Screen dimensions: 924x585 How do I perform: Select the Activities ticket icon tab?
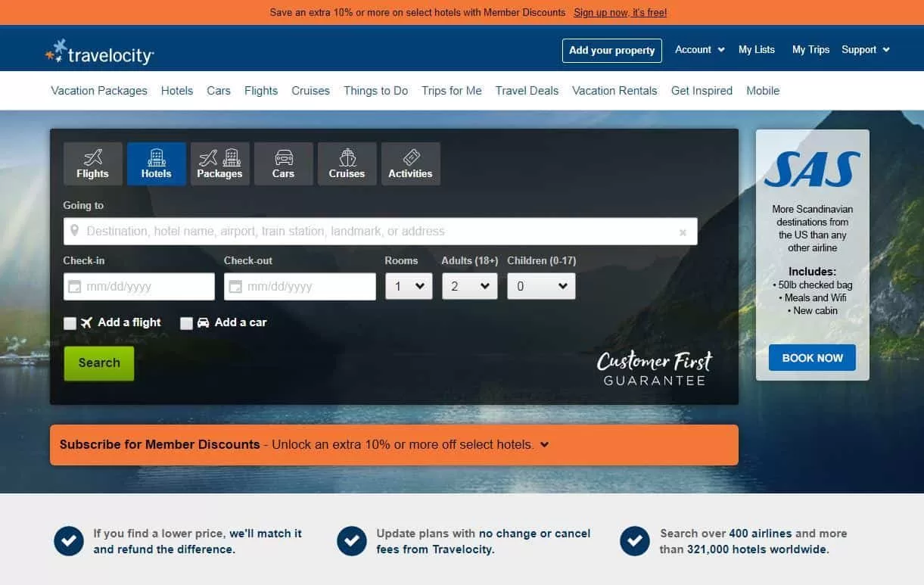(x=410, y=163)
